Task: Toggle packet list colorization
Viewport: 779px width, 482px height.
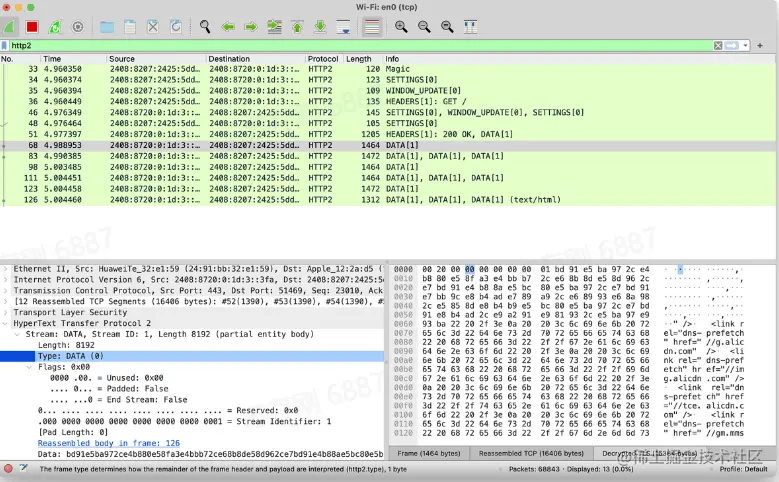Action: (372, 26)
